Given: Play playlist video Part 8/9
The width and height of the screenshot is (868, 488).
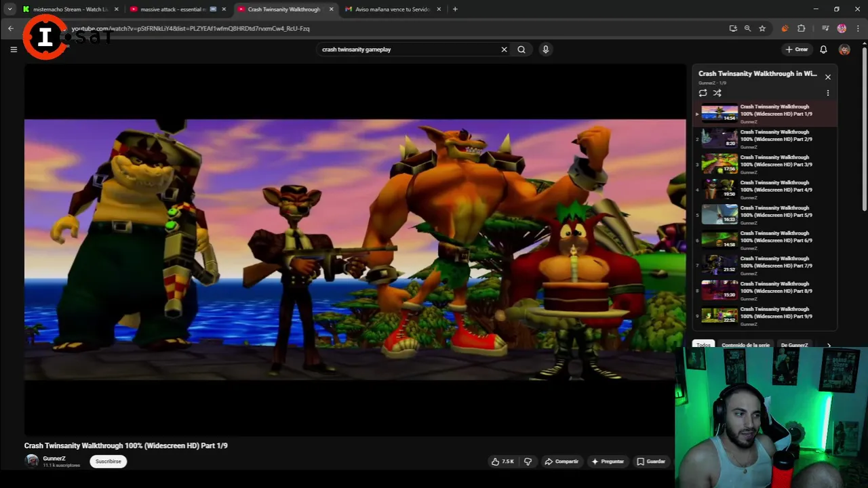Looking at the screenshot, I should [x=766, y=291].
